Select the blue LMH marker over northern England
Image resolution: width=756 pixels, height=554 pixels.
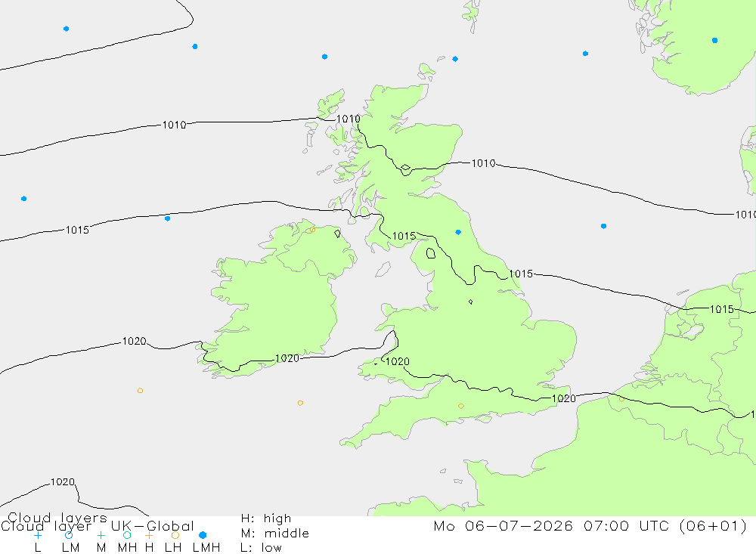click(x=458, y=232)
